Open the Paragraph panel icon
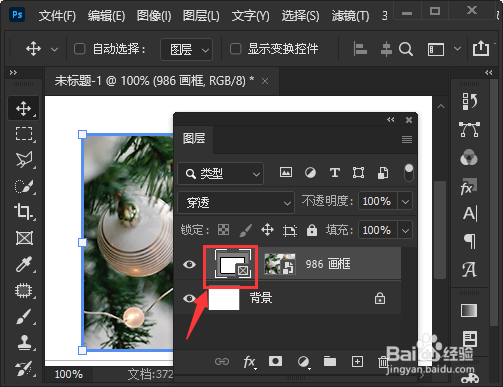The width and height of the screenshot is (503, 387). (x=470, y=241)
